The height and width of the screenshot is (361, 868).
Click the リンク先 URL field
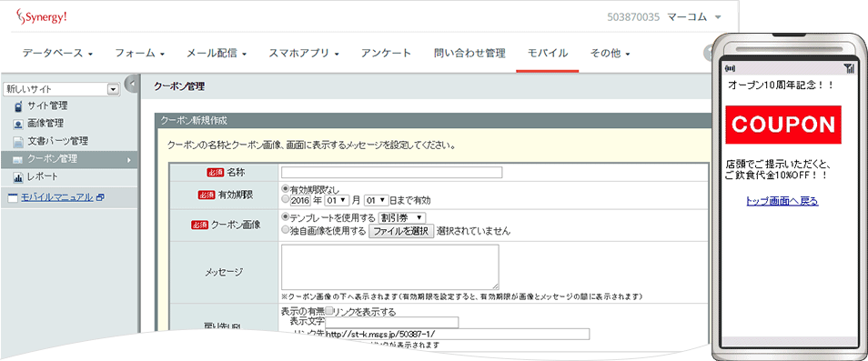point(458,335)
